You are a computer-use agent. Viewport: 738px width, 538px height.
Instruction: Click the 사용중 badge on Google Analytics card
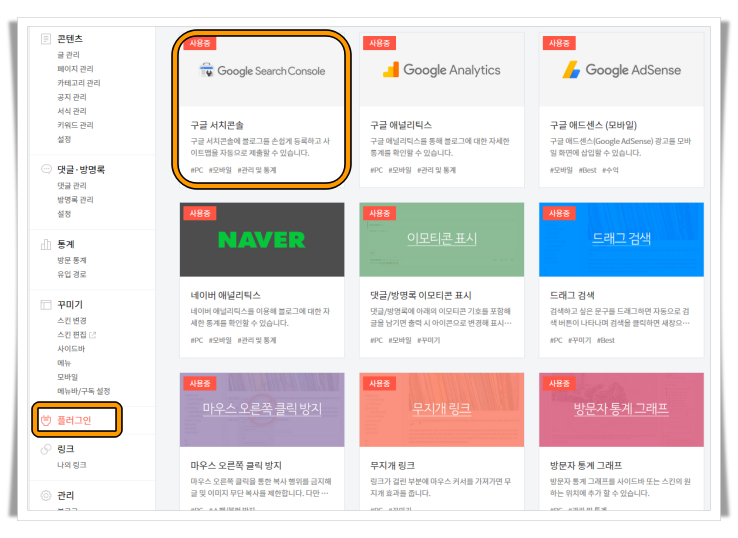point(379,43)
